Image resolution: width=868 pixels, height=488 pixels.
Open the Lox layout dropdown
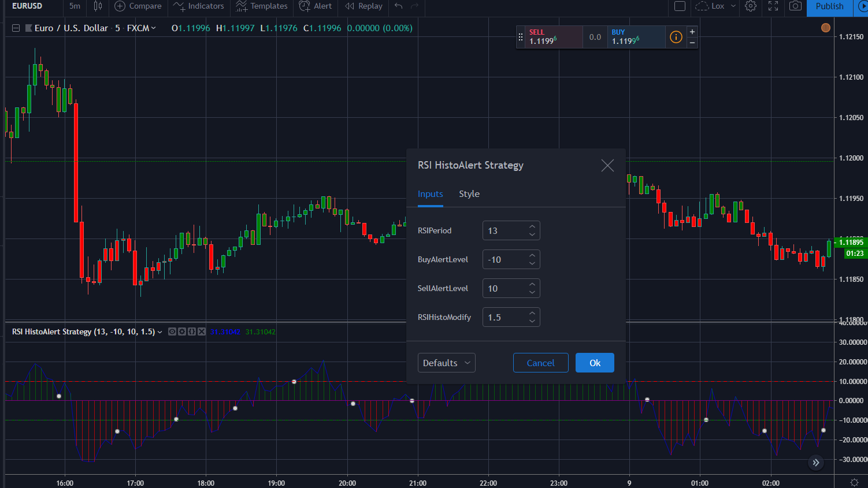click(x=716, y=6)
